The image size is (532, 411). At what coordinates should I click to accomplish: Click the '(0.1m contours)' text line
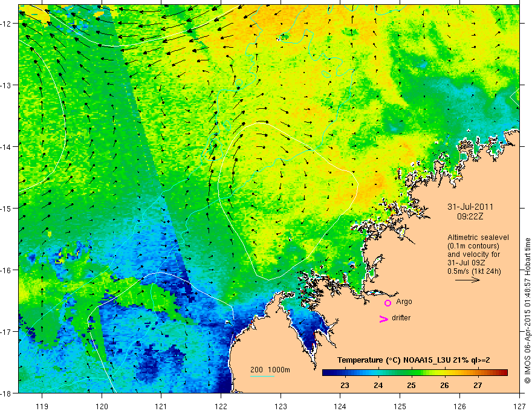[473, 246]
